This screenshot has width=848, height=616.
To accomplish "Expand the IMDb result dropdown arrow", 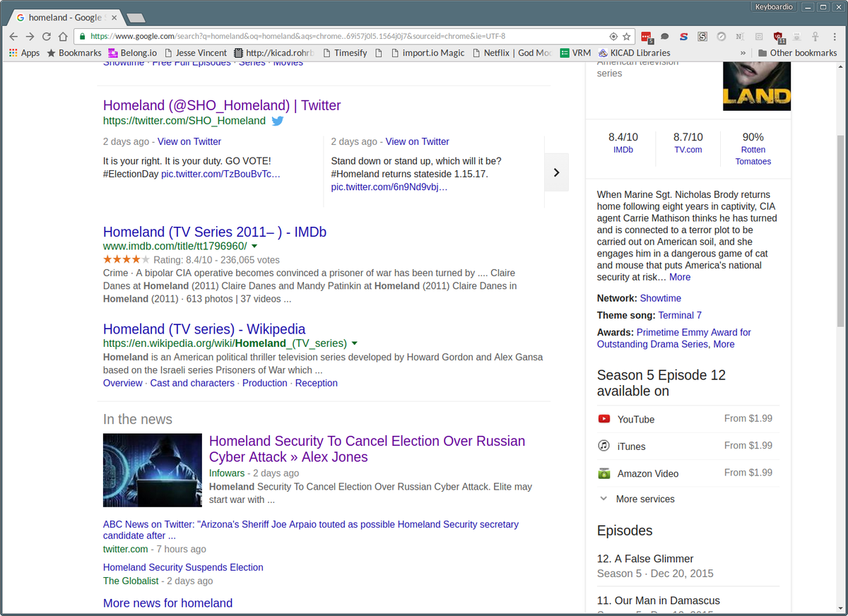I will [254, 246].
